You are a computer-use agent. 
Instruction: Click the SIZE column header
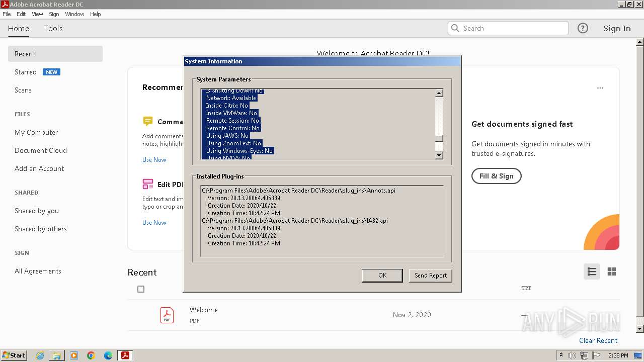pyautogui.click(x=526, y=288)
